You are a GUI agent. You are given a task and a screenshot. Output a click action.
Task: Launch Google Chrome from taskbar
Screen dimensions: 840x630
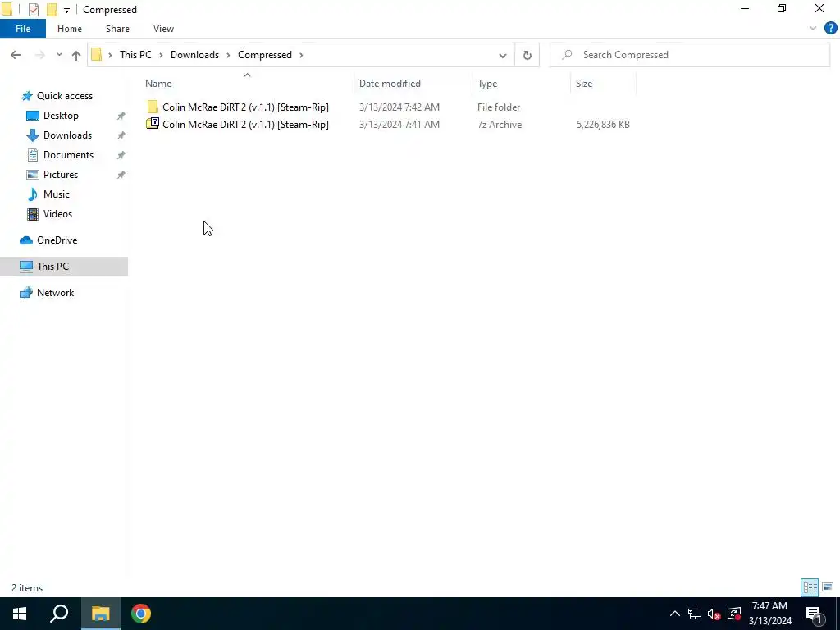(x=141, y=614)
